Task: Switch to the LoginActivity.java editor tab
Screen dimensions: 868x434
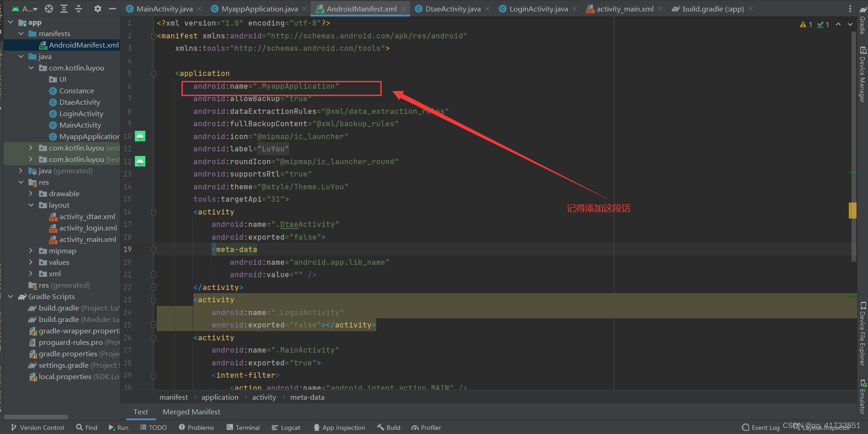Action: coord(538,8)
